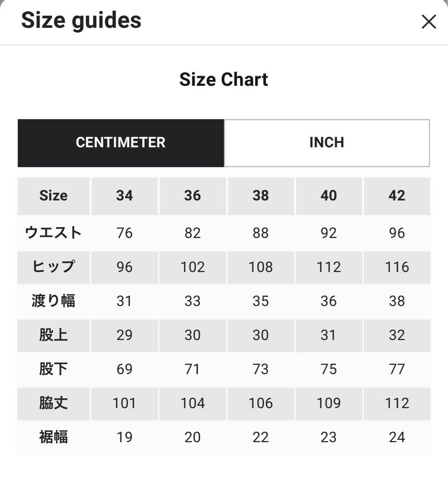Screen dimensions: 448x478
Task: Click the Size guides title
Action: pyautogui.click(x=81, y=20)
